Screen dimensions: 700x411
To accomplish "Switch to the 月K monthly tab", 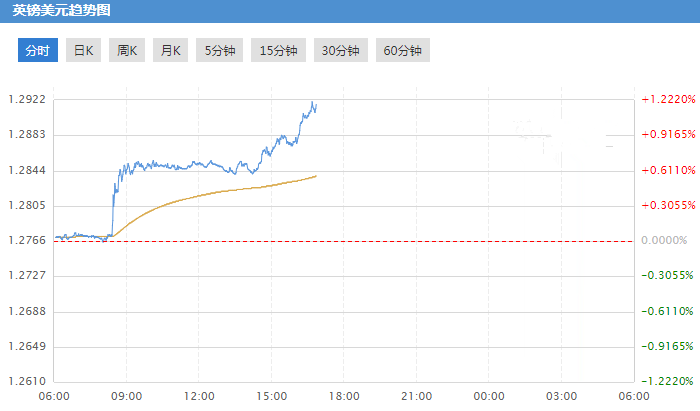I will click(170, 51).
